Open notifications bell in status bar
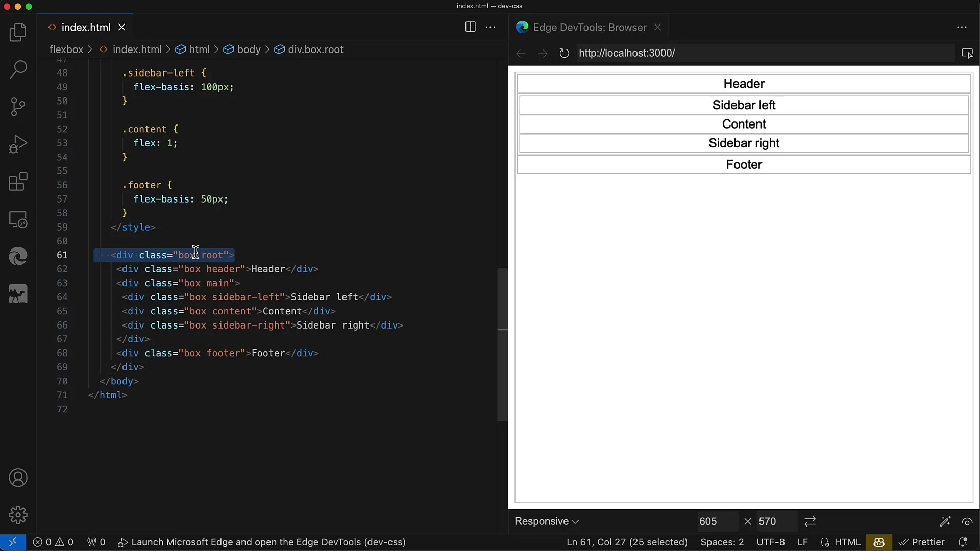This screenshot has height=551, width=980. click(963, 542)
